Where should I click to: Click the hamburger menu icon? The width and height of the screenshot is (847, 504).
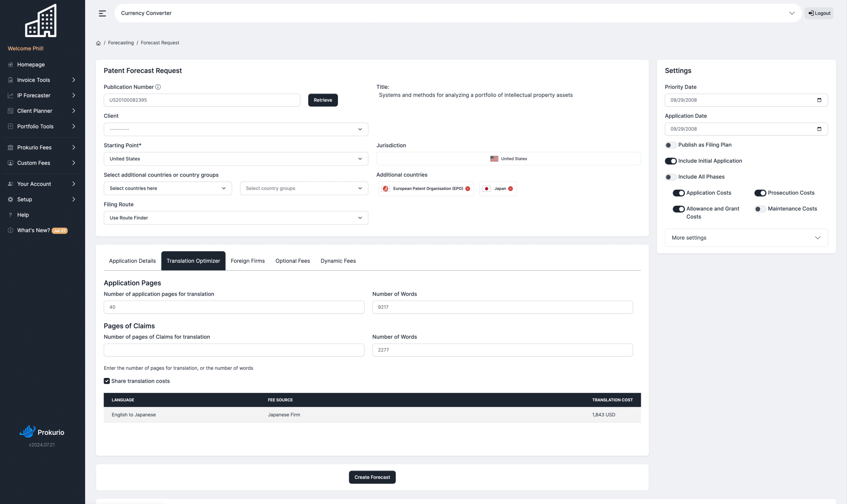click(102, 13)
